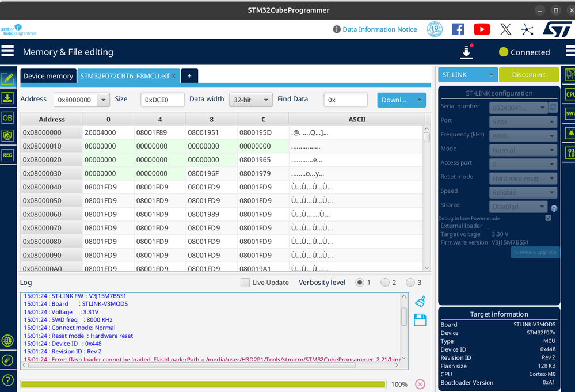
Task: Refresh the ST-LINK serial number list
Action: coord(553,107)
